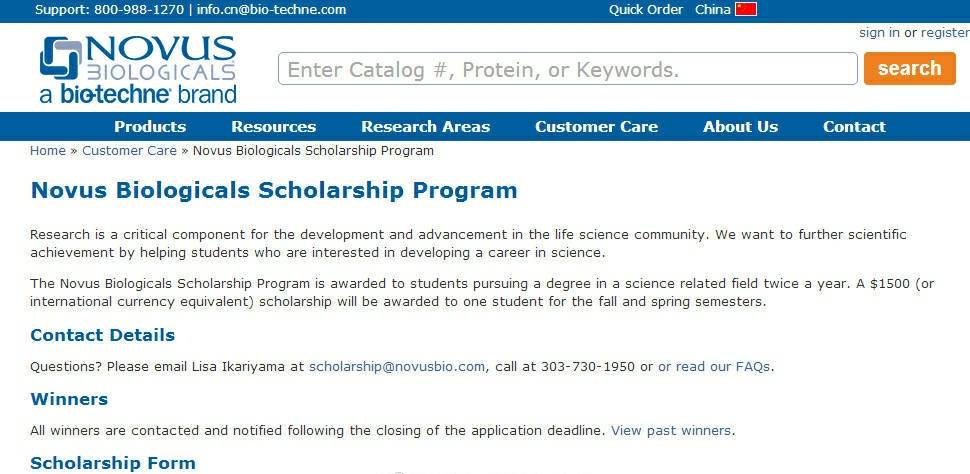This screenshot has width=970, height=474.
Task: Click the orange search button
Action: (x=909, y=68)
